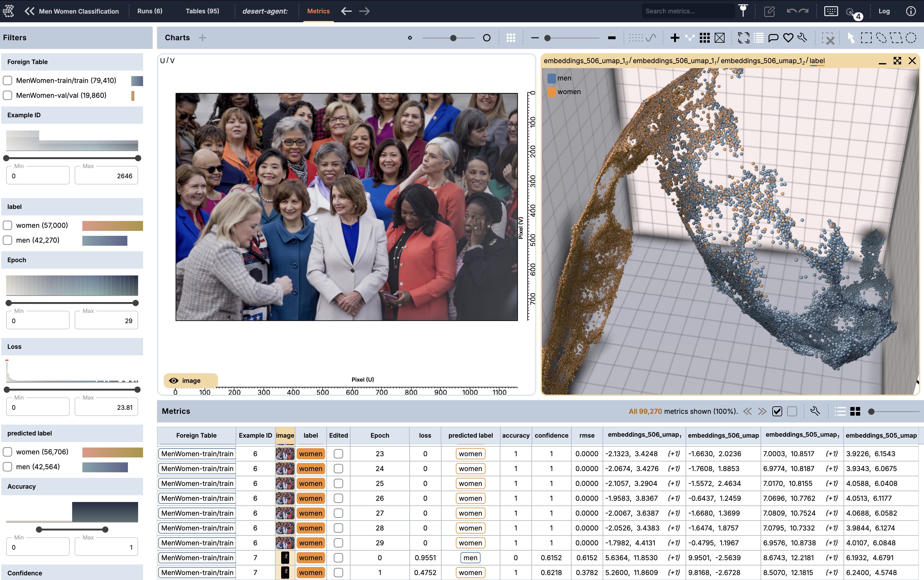
Task: Collapse sidebar with double chevron icon
Action: click(29, 11)
